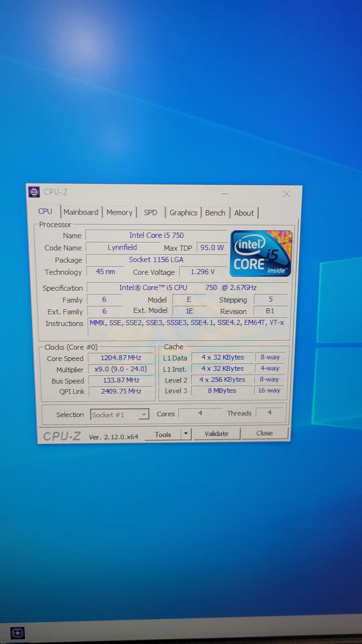Screen dimensions: 362x644
Task: Click the Level 2 8-way value
Action: coord(269,379)
